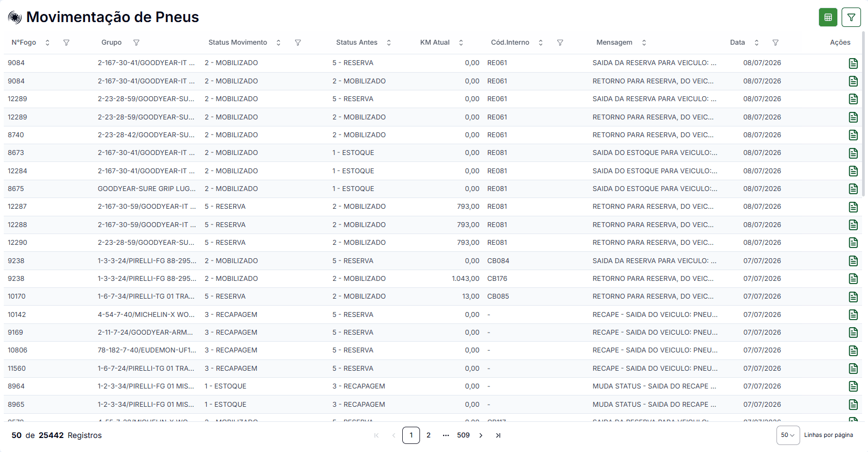868x452 pixels.
Task: View document for first 9084 row
Action: pos(853,63)
